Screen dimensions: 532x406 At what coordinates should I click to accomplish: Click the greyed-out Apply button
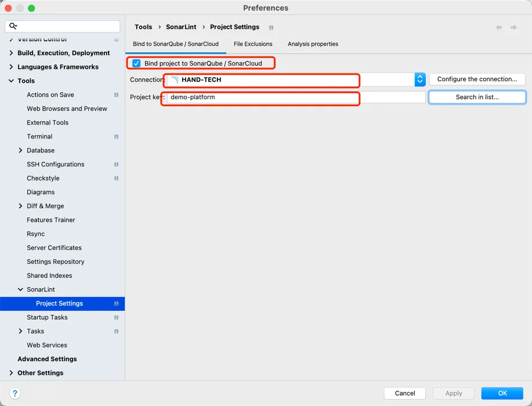[x=454, y=393]
